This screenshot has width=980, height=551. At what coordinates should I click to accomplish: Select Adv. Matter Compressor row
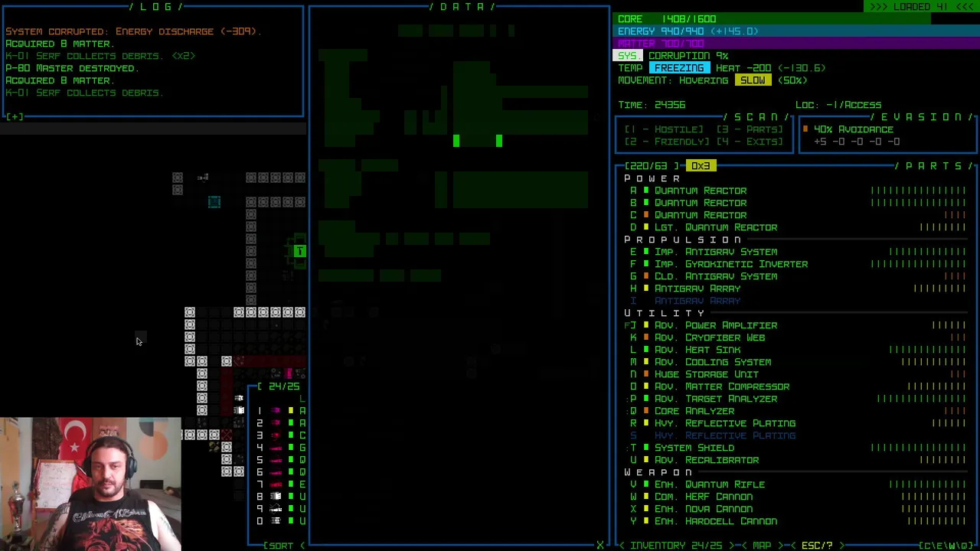point(796,386)
